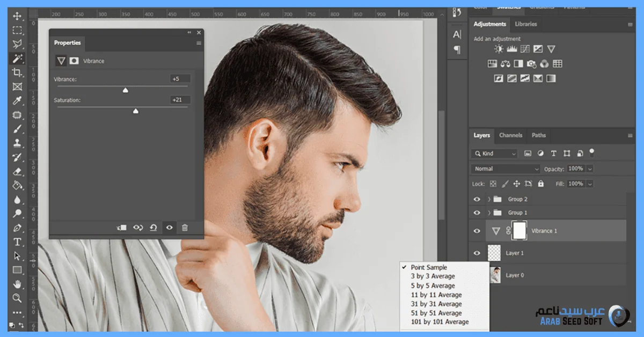644x337 pixels.
Task: Open the Normal blend mode dropdown
Action: click(506, 169)
